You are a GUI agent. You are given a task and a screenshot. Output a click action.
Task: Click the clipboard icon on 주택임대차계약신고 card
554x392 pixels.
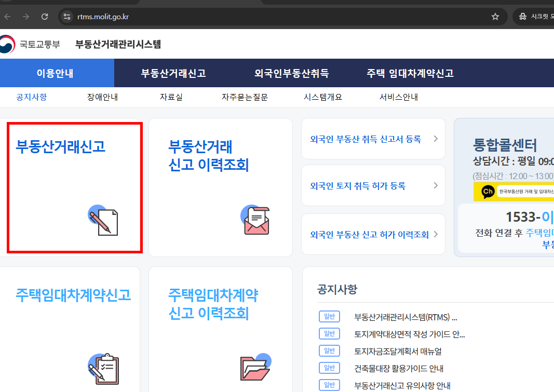tap(102, 369)
